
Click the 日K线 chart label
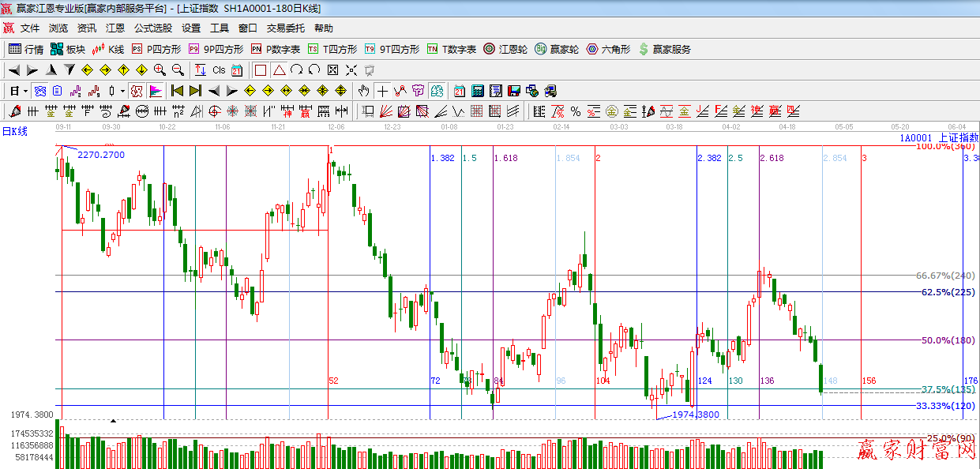tap(14, 131)
